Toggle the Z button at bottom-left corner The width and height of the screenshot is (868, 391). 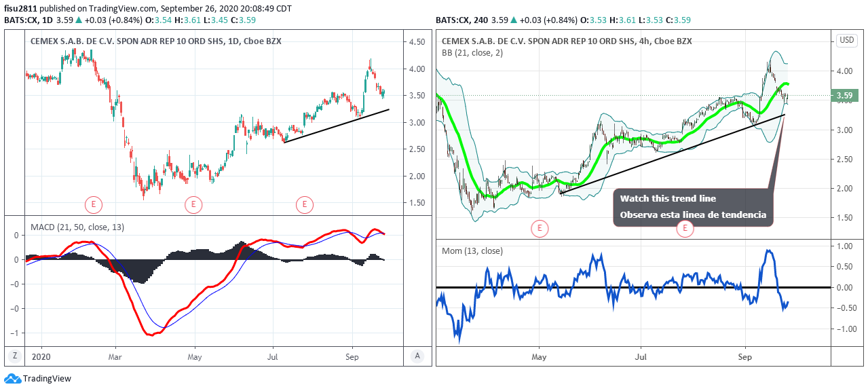[14, 356]
